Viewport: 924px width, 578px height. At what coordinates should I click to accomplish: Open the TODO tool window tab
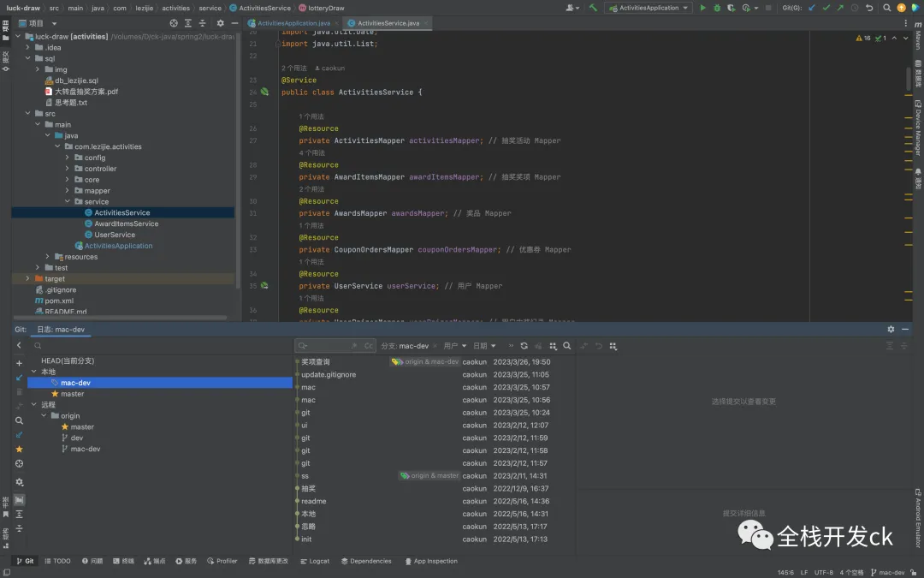coord(56,561)
